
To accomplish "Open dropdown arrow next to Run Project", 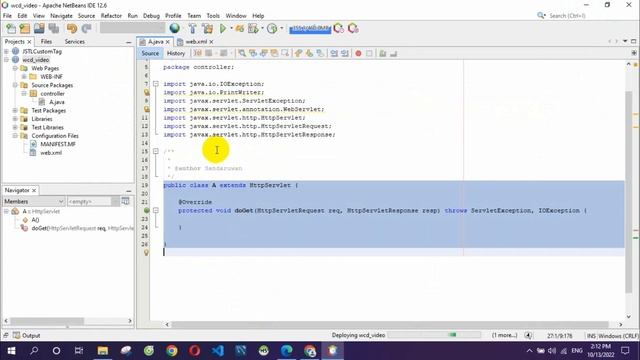I will pos(231,29).
